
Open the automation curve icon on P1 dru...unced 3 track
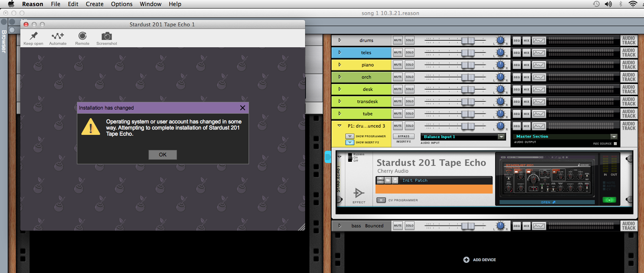[539, 126]
